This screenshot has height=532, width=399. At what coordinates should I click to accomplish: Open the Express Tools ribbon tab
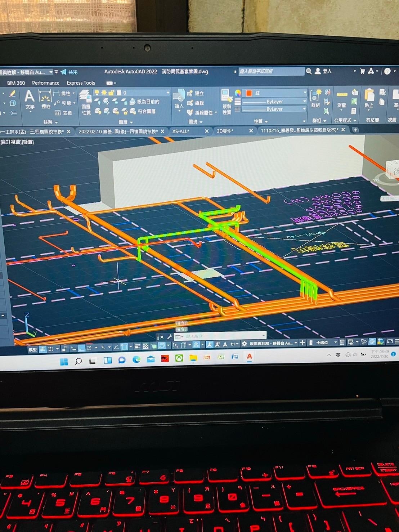pyautogui.click(x=81, y=83)
